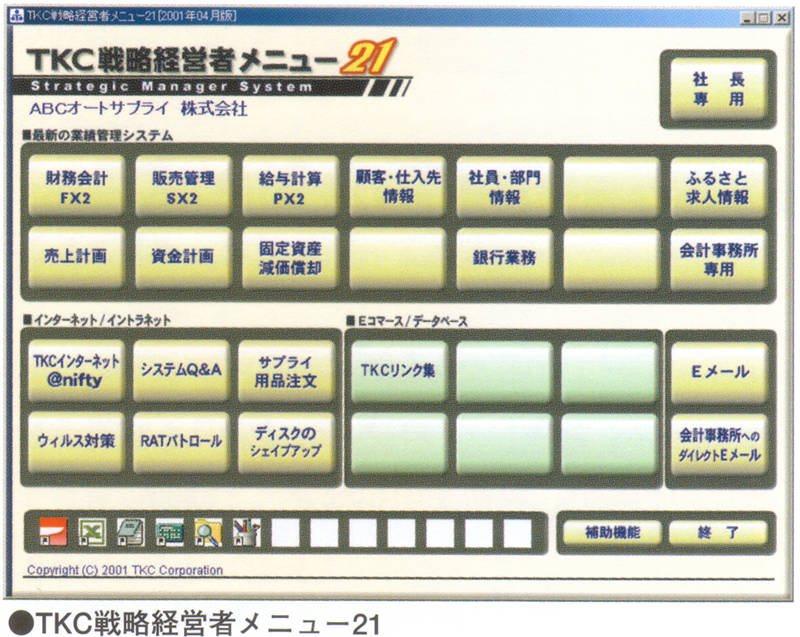Launch the red shortcut icon in the shortcut bar

click(x=53, y=532)
